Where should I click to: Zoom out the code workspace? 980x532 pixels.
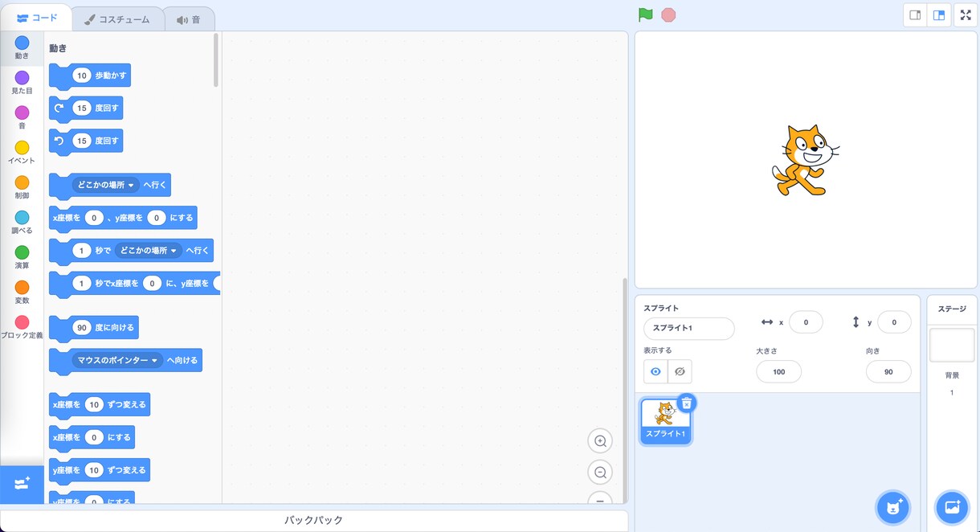[600, 473]
